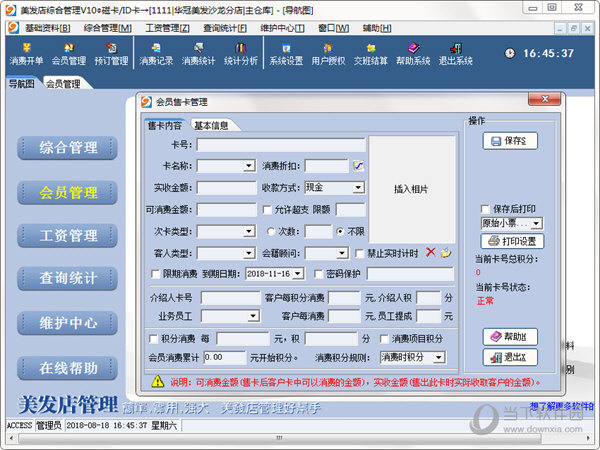Click 卡号 input field
The height and width of the screenshot is (450, 600).
tap(281, 145)
